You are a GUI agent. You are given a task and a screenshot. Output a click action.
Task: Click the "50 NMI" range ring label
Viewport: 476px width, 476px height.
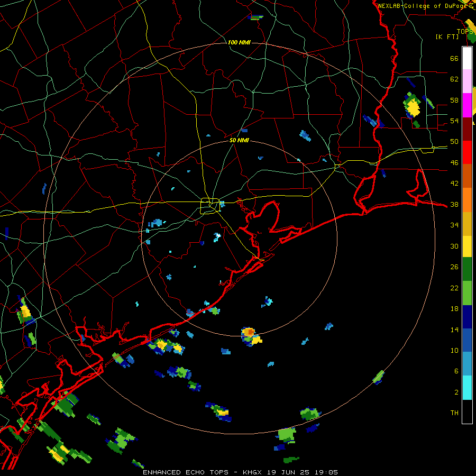(x=239, y=141)
